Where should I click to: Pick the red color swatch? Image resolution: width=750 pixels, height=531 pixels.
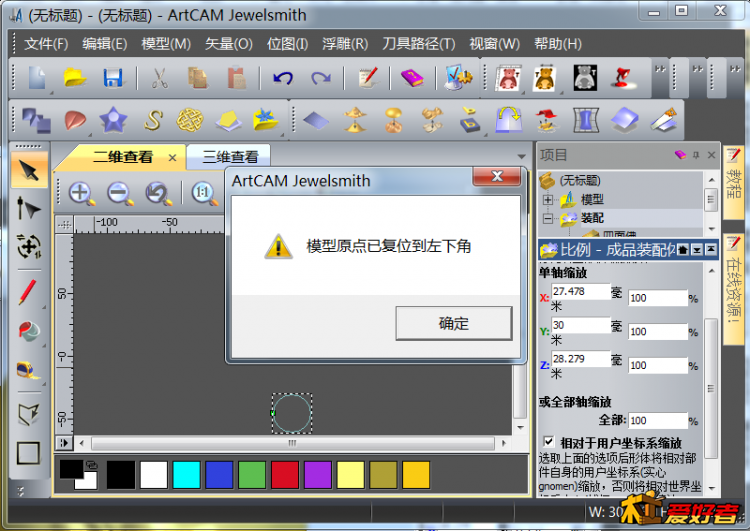point(285,475)
